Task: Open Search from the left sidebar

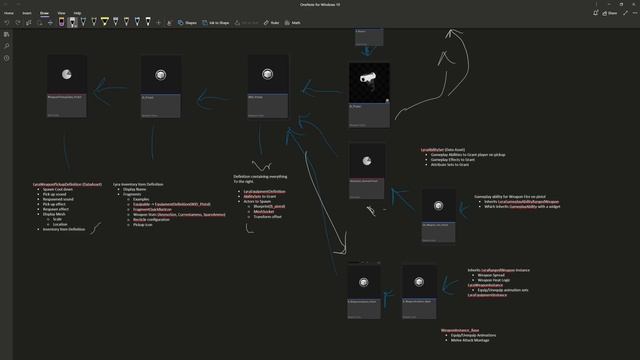Action: tap(7, 46)
